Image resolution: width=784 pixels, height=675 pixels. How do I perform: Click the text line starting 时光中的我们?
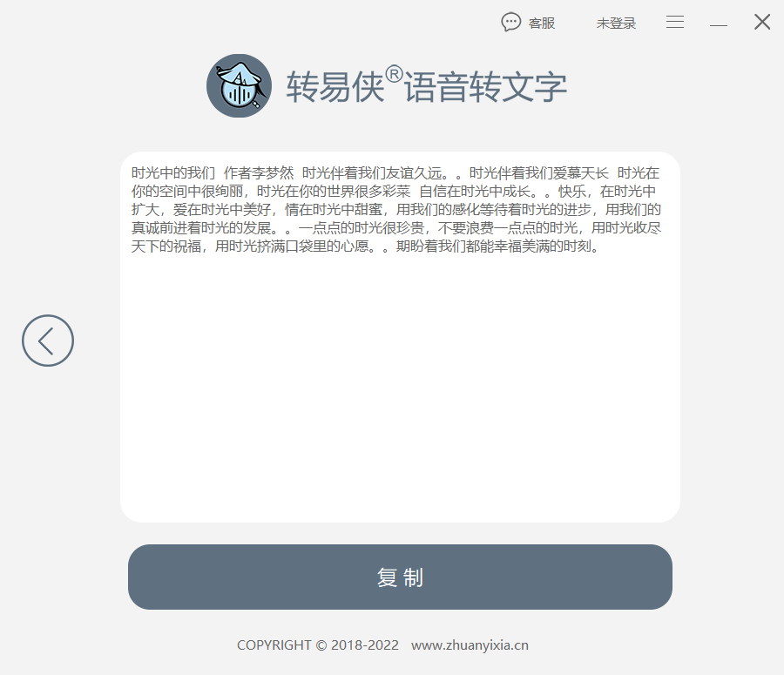(x=395, y=173)
